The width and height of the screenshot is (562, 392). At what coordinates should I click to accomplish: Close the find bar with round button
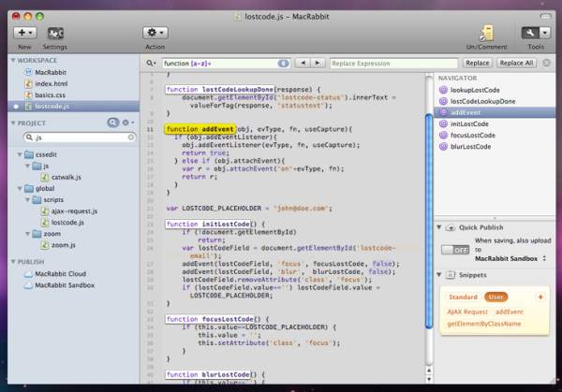coord(546,63)
